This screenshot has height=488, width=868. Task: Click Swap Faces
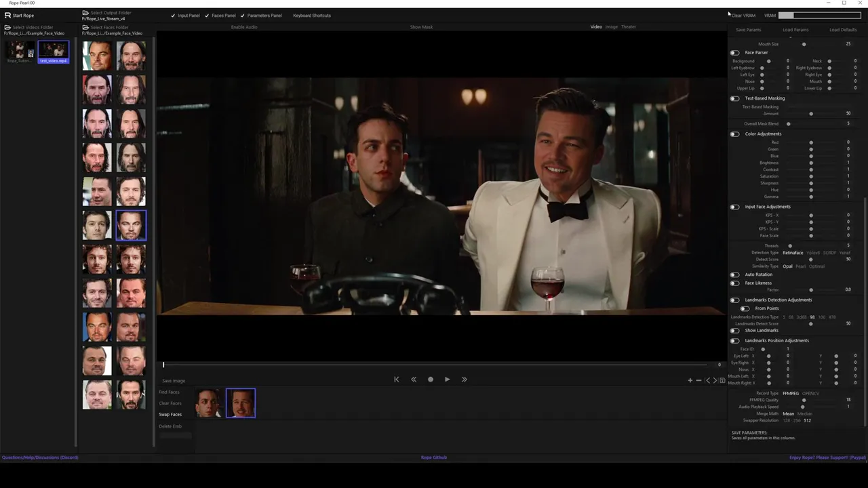pos(170,415)
